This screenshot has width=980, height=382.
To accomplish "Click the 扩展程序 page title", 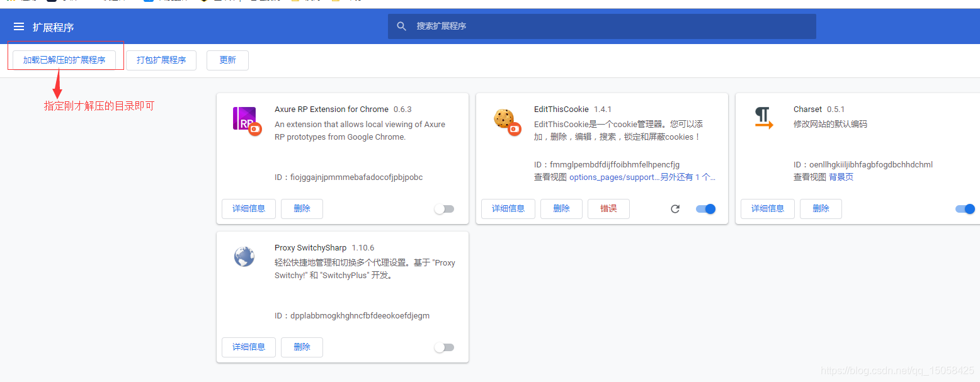I will coord(54,27).
